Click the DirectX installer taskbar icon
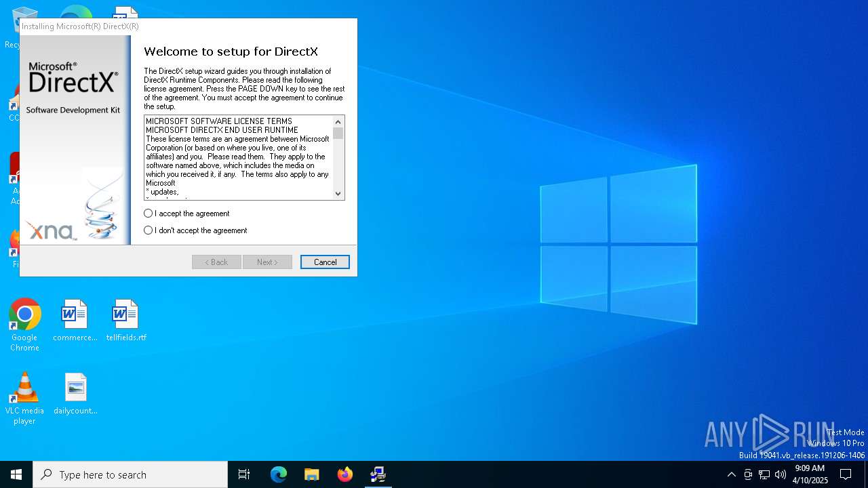The image size is (868, 488). (x=378, y=474)
